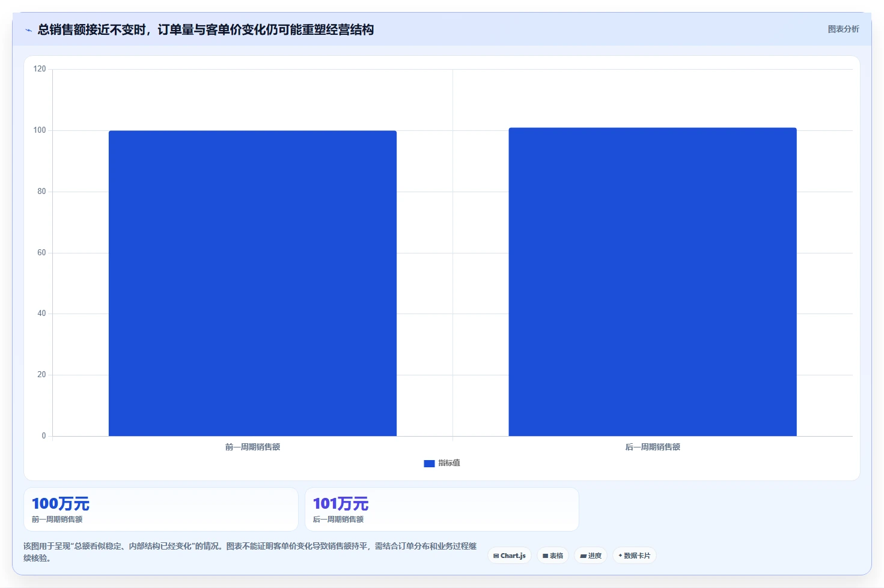Image resolution: width=884 pixels, height=588 pixels.
Task: Open the 100万元 data card
Action: (x=161, y=509)
